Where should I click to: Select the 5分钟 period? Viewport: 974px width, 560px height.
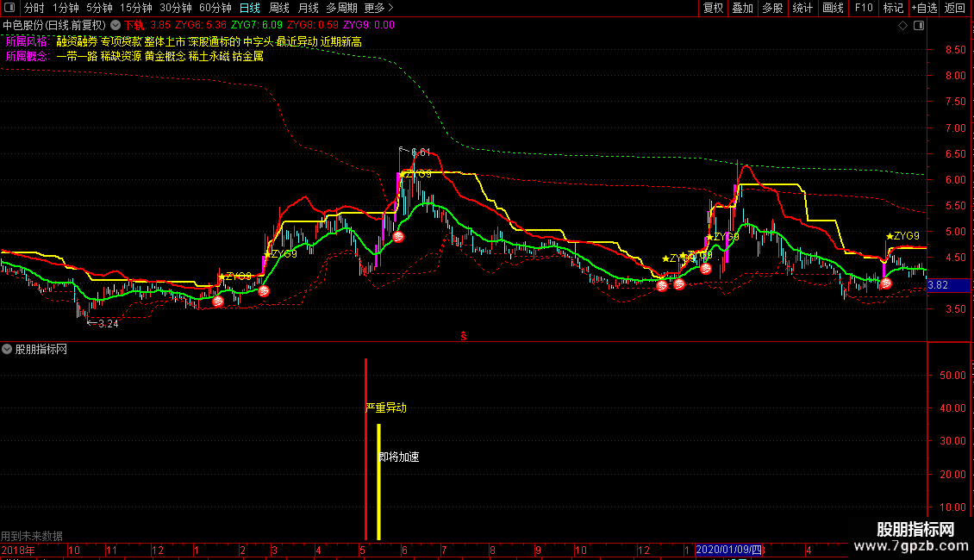99,8
